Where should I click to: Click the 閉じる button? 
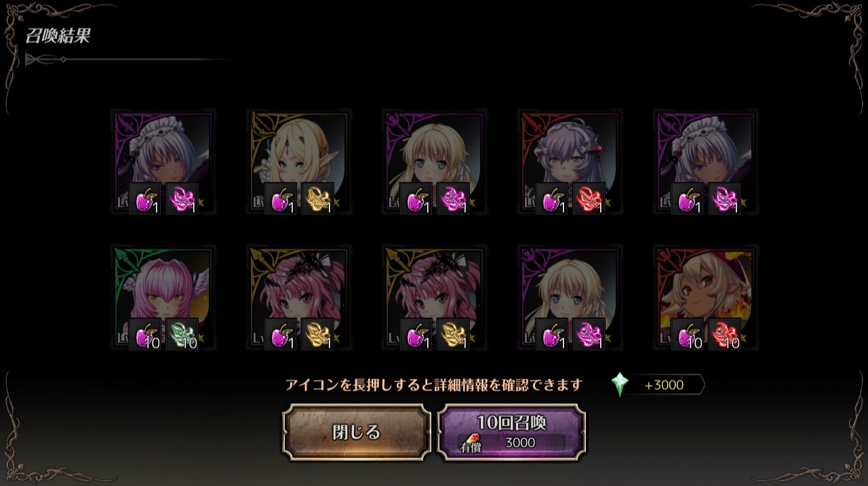[357, 432]
